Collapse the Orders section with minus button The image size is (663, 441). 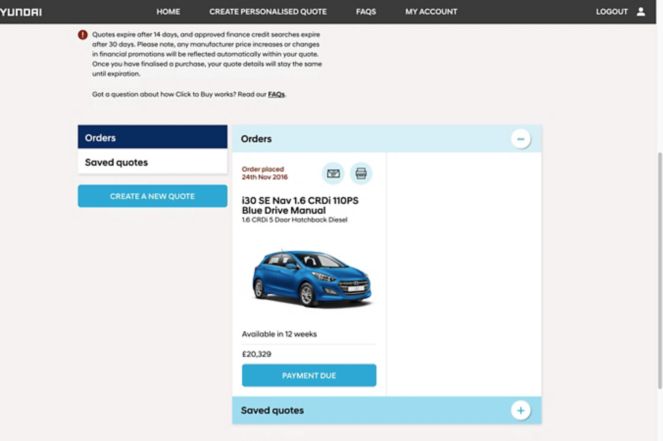pos(521,139)
